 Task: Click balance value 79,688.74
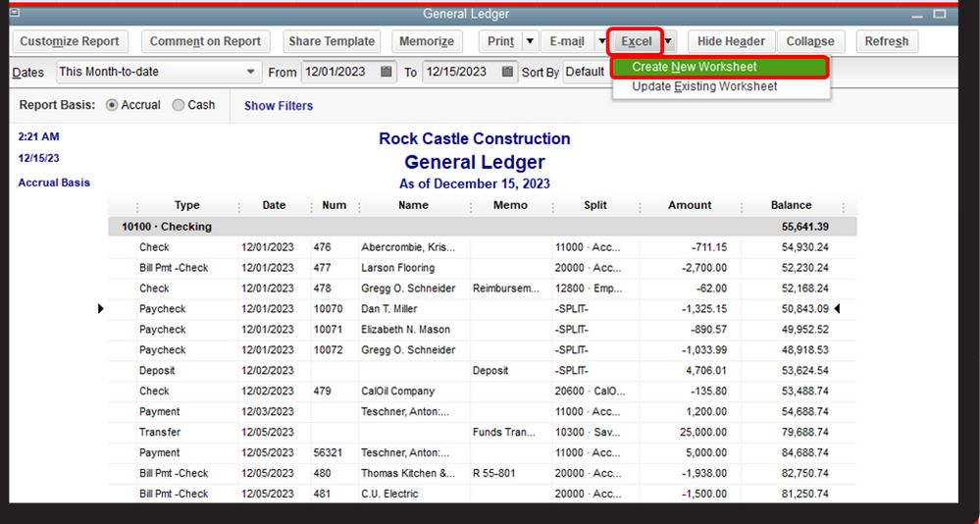coord(805,432)
